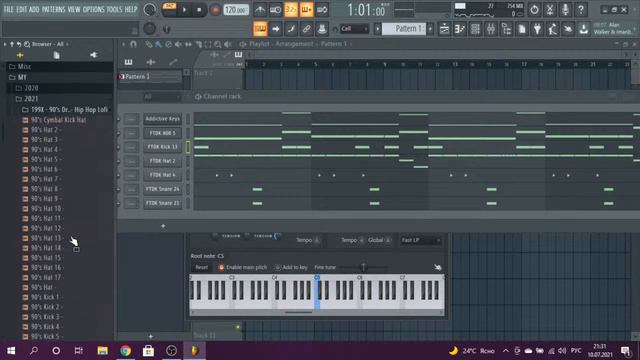Screen dimensions: 640x360
Task: Click the Addictive Keys channel button
Action: pyautogui.click(x=162, y=119)
